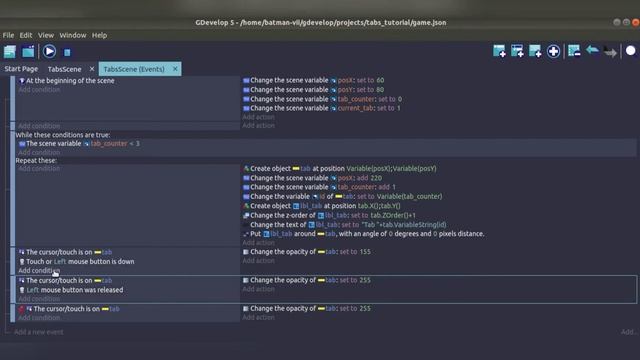Click Add condition under 'mouse button is down'
This screenshot has width=640, height=360.
point(39,271)
